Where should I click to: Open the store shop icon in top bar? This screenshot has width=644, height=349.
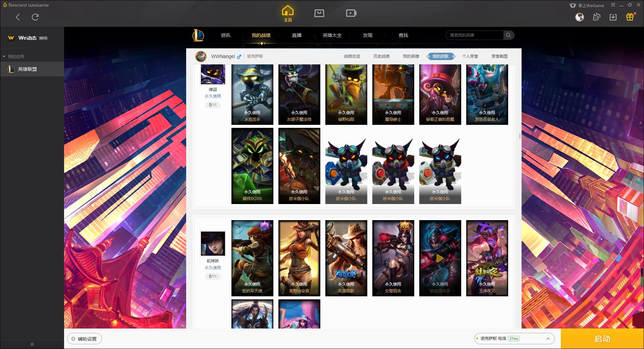click(319, 13)
